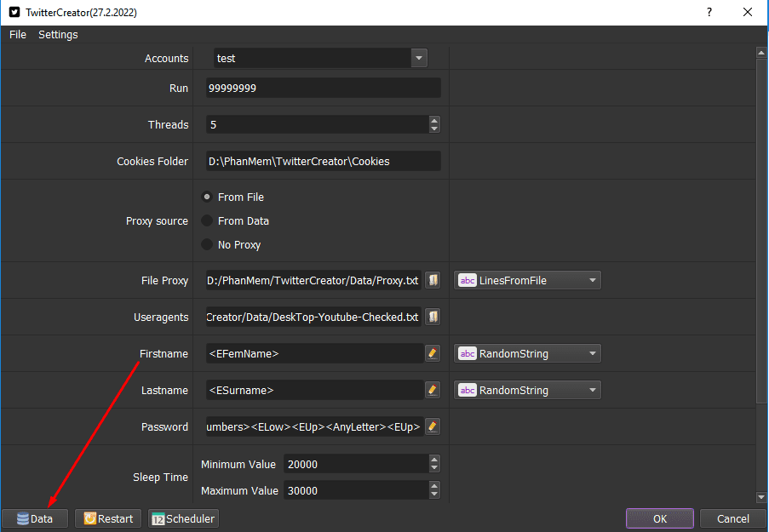Select the From Data radio option

click(235, 220)
